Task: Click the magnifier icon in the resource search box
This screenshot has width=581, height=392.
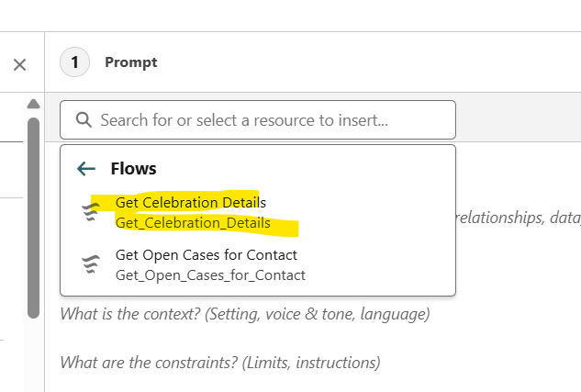Action: (x=84, y=120)
